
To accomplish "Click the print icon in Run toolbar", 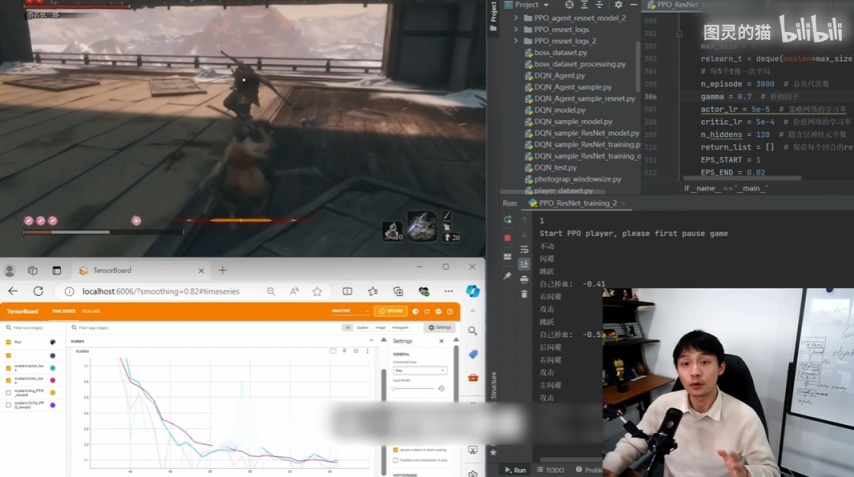I will [x=524, y=280].
